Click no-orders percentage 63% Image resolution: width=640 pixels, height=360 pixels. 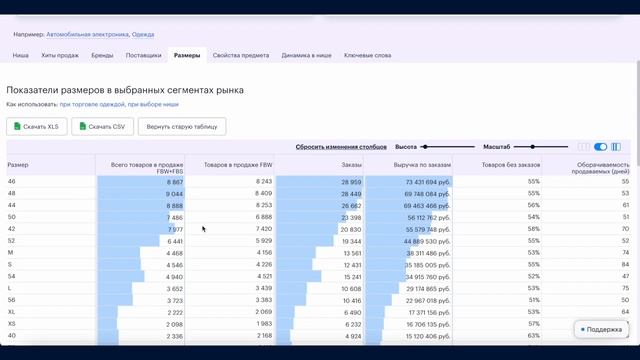coord(533,335)
